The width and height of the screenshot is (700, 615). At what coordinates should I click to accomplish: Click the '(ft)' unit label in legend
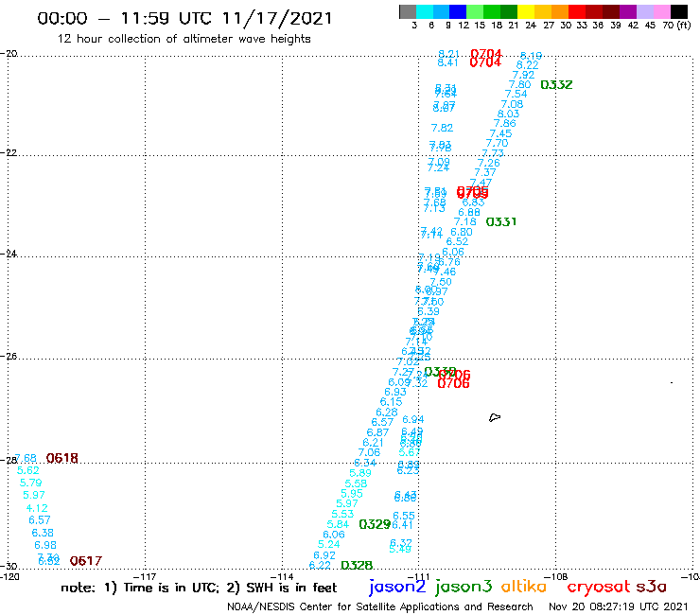coord(684,25)
